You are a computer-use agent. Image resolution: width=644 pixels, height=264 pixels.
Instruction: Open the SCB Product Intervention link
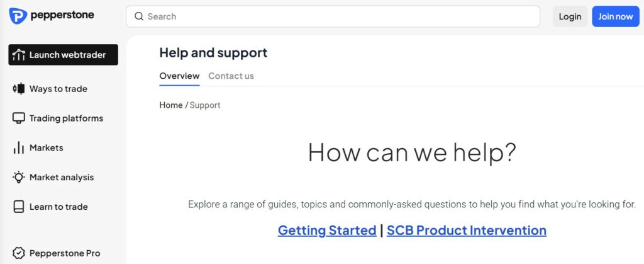pyautogui.click(x=467, y=230)
